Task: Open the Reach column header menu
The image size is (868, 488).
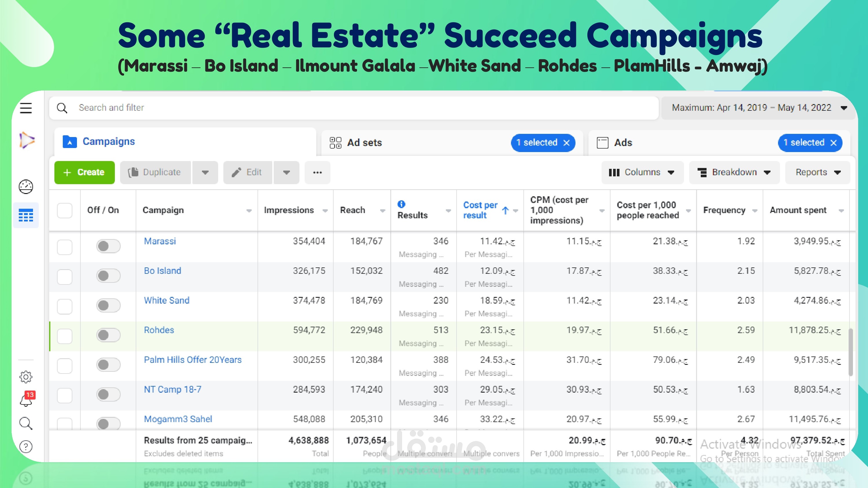Action: (x=383, y=211)
